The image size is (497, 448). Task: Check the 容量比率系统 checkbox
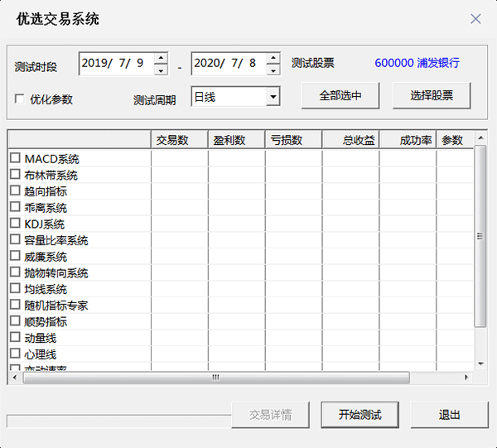pyautogui.click(x=15, y=239)
